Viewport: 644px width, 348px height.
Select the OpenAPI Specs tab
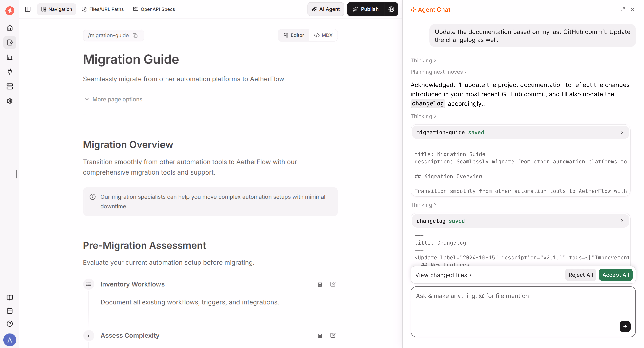154,9
